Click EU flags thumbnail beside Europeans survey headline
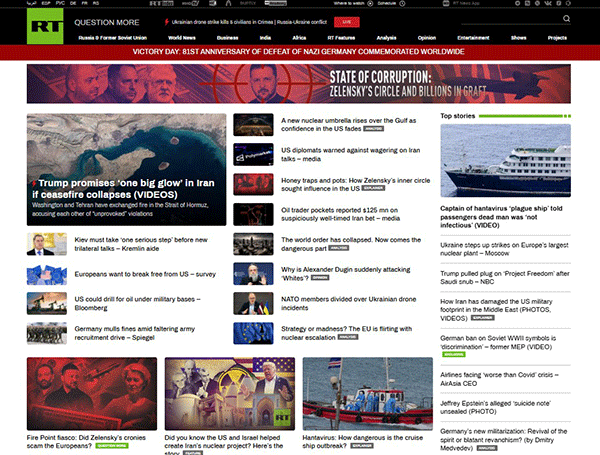The image size is (600, 455). point(47,274)
